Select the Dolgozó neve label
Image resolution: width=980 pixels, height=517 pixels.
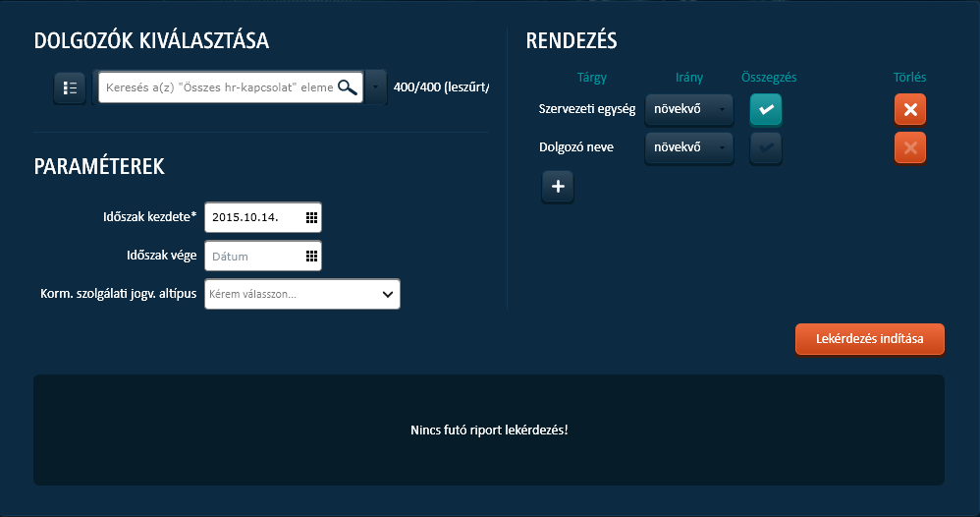point(576,147)
